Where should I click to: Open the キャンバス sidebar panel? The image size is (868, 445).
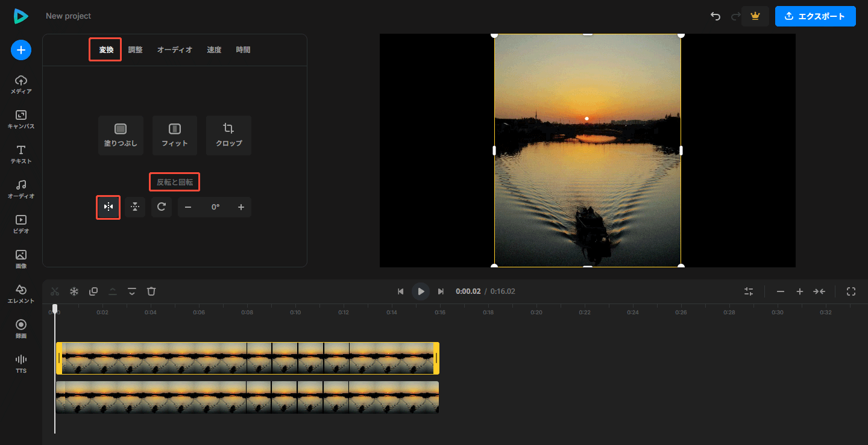(21, 120)
